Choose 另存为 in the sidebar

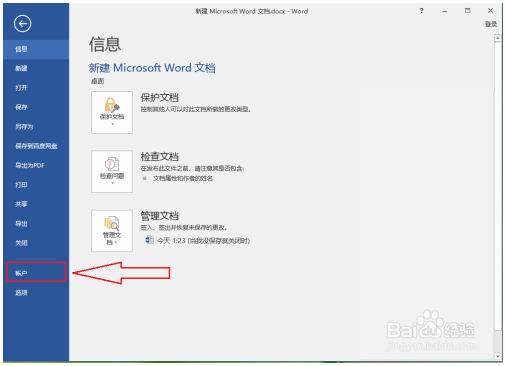click(x=36, y=126)
